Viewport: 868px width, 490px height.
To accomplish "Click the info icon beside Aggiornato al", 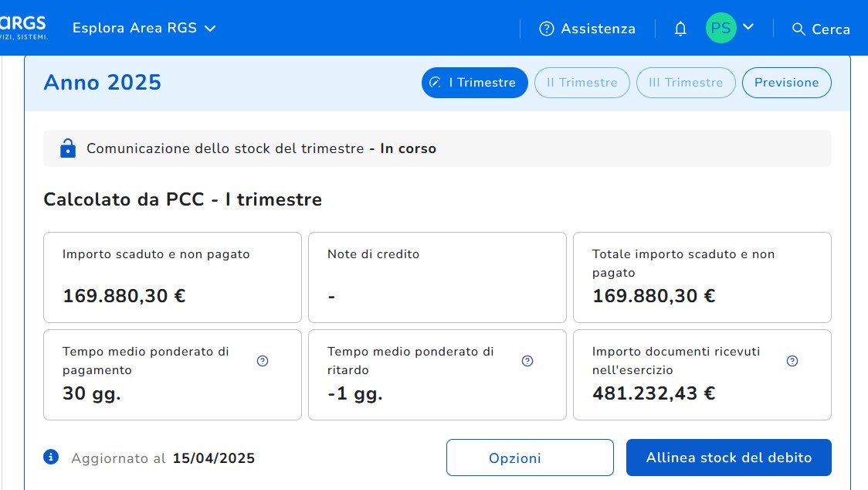I will pyautogui.click(x=52, y=457).
